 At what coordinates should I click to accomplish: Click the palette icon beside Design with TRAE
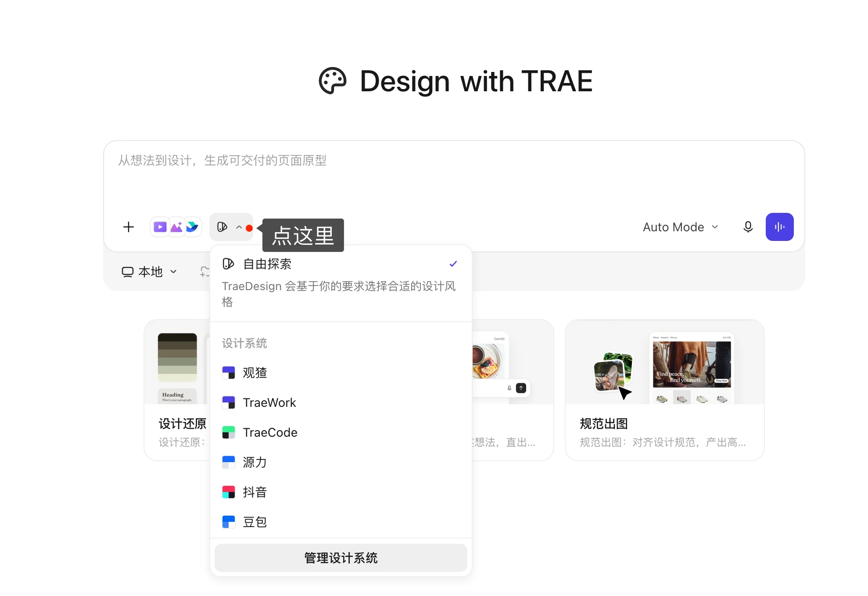(x=333, y=81)
